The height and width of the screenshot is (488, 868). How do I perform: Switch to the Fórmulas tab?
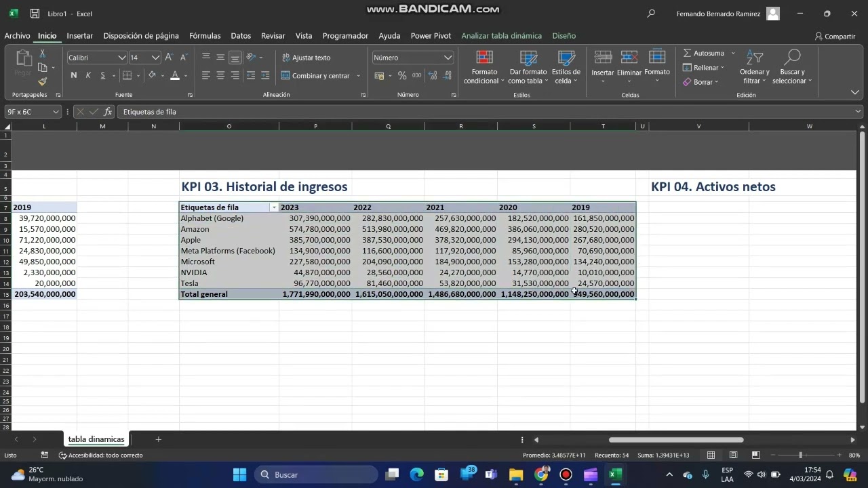[x=205, y=36]
